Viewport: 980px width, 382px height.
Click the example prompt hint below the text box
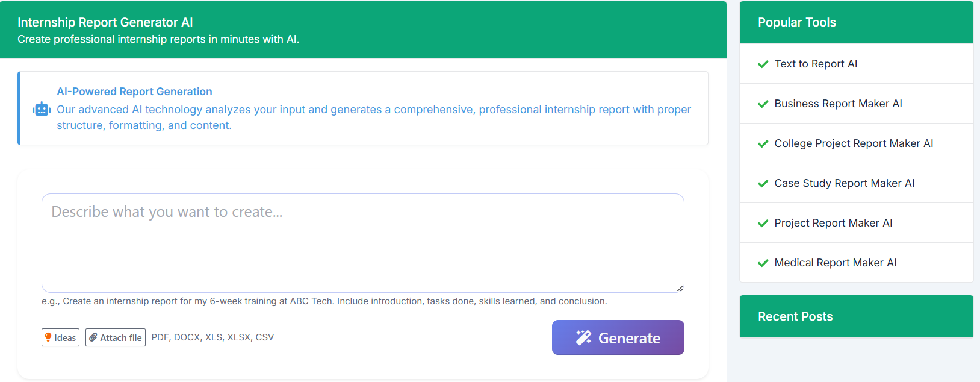(x=324, y=301)
